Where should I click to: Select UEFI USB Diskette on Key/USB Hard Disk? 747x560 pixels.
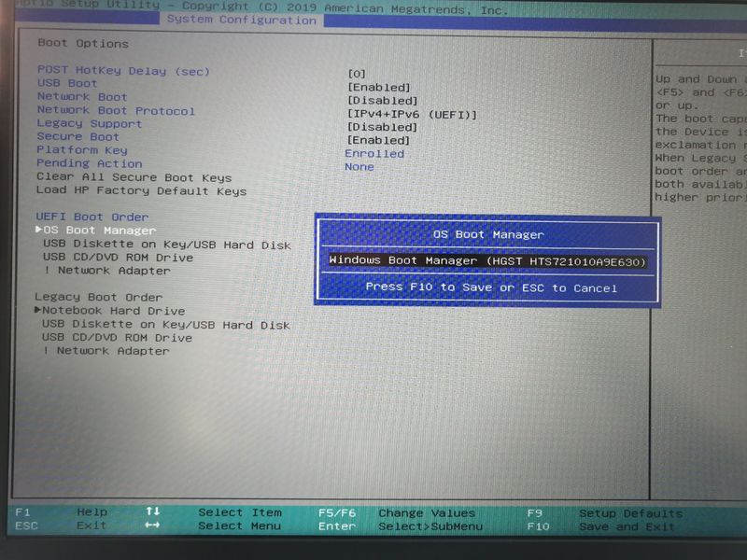point(167,245)
